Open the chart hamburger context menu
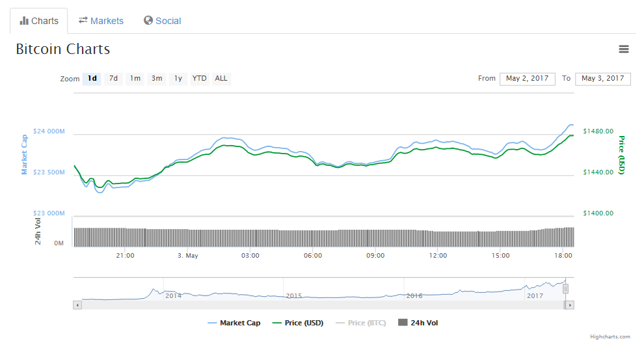The image size is (644, 341). [623, 49]
